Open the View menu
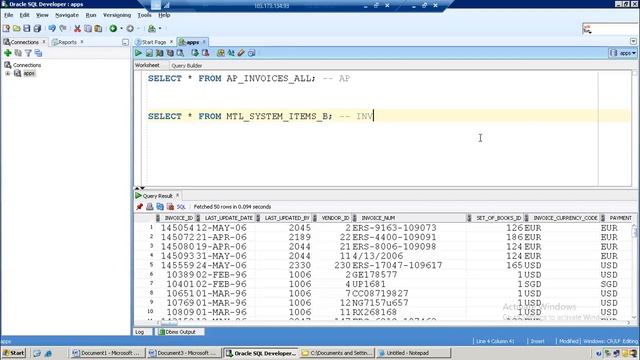640x360 pixels. [42, 15]
